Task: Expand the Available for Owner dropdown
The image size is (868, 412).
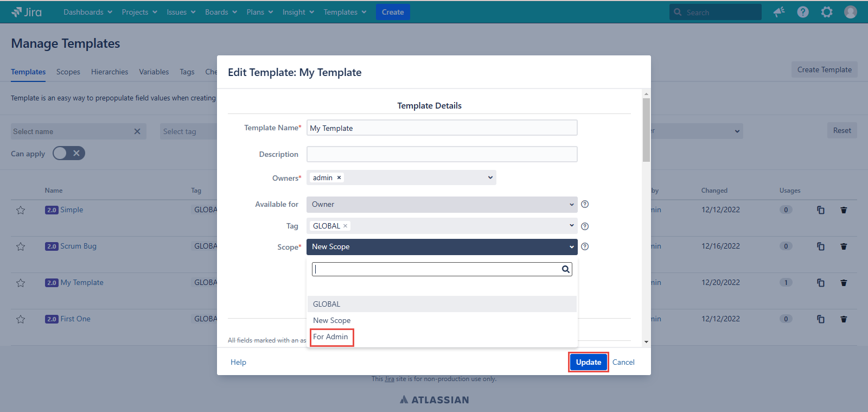Action: [x=442, y=205]
